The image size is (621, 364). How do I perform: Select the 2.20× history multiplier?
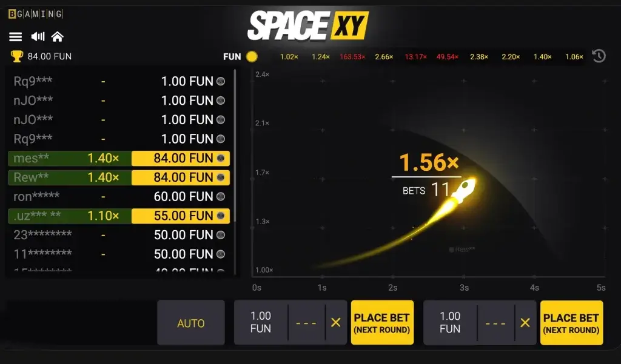click(x=511, y=57)
